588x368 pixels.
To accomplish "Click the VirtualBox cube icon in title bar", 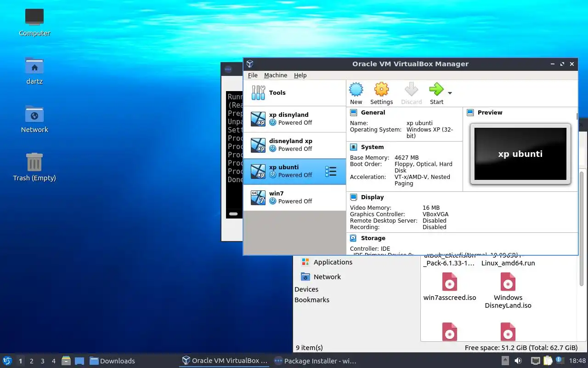I will click(x=249, y=64).
